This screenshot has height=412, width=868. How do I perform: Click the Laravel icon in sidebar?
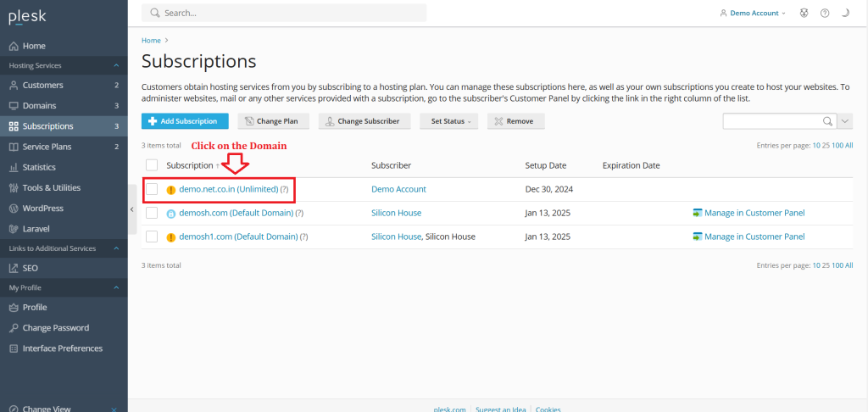click(x=14, y=229)
